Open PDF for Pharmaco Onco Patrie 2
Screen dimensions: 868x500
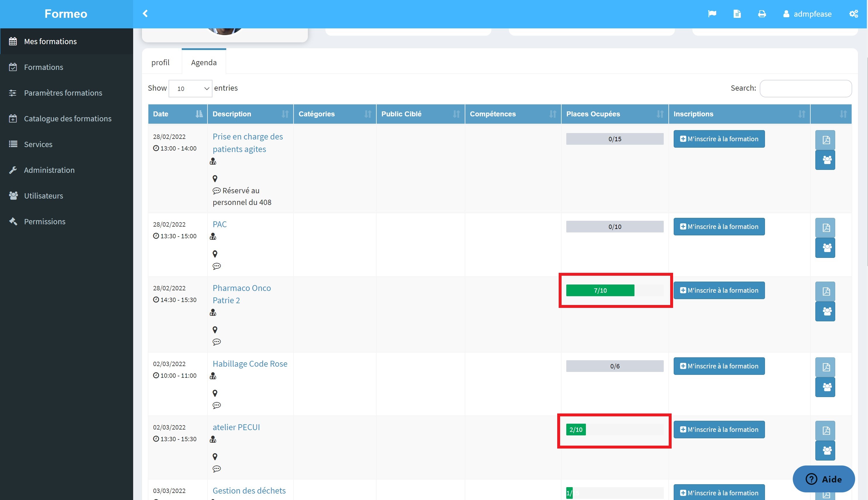(x=825, y=291)
